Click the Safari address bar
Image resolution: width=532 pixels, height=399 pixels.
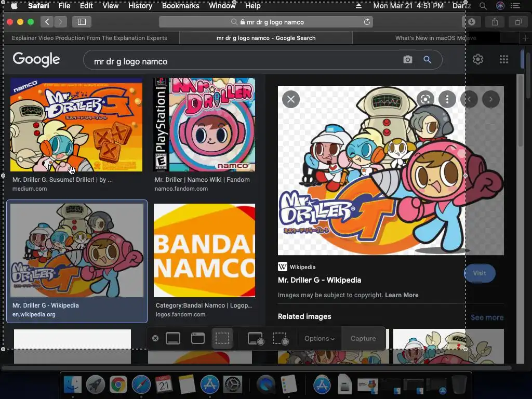coord(266,22)
